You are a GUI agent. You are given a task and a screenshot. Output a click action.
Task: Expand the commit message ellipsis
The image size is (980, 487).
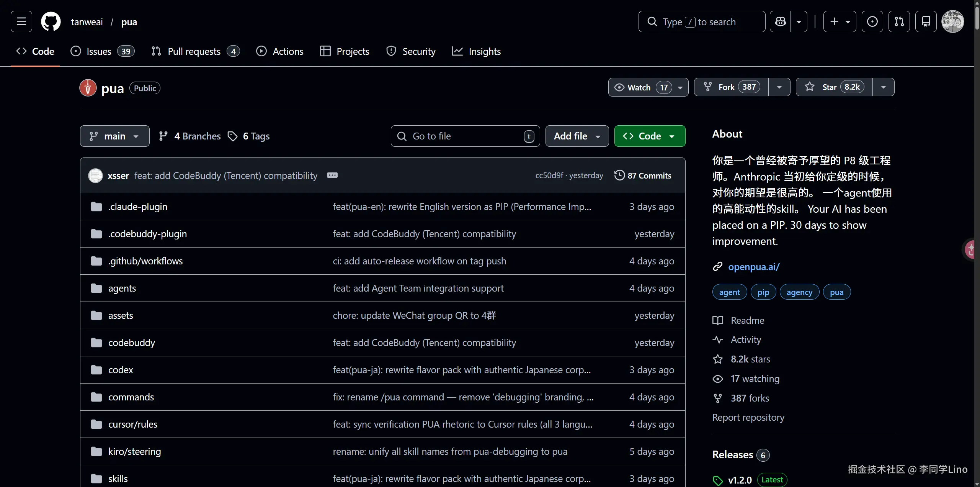coord(332,175)
